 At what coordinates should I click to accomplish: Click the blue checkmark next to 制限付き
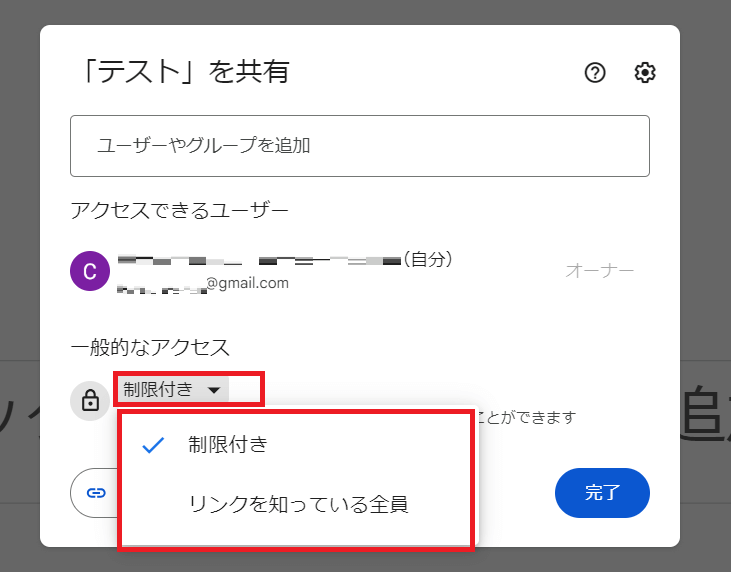click(153, 446)
